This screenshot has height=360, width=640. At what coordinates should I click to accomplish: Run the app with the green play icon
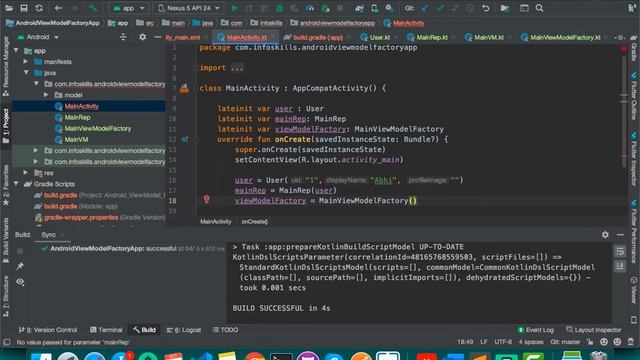point(234,8)
